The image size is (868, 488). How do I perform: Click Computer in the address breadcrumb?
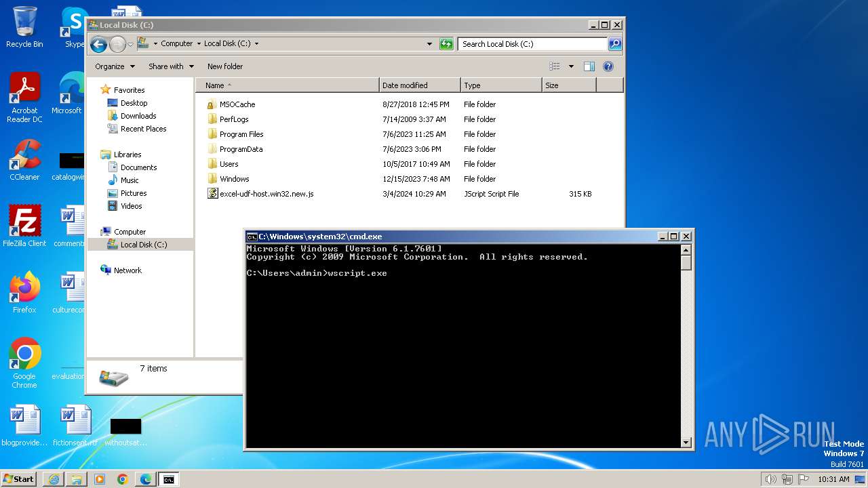click(176, 43)
